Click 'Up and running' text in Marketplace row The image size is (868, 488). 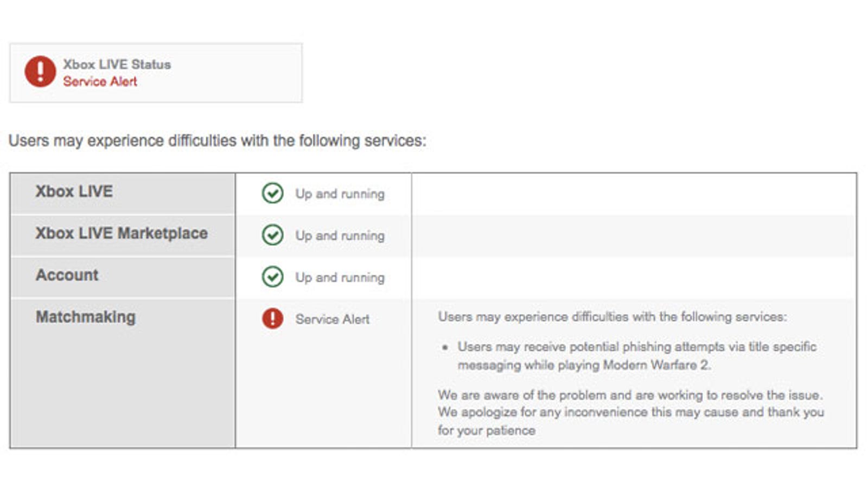click(340, 235)
